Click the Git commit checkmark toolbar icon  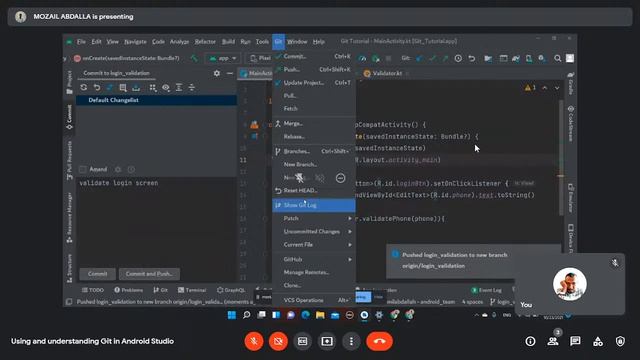point(432,58)
